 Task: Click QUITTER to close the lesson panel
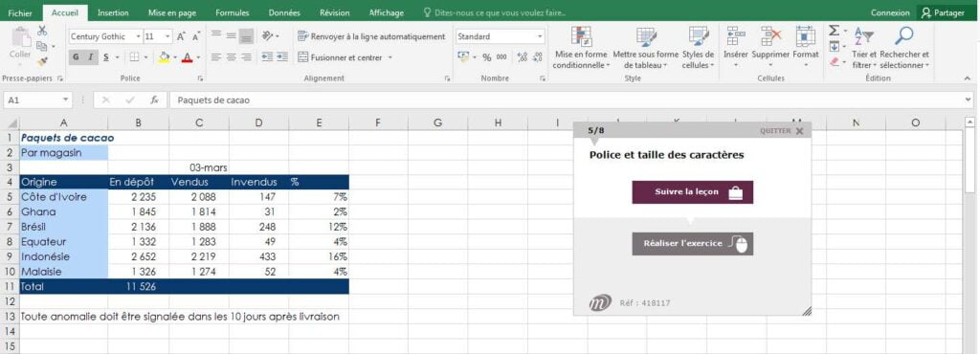click(782, 131)
